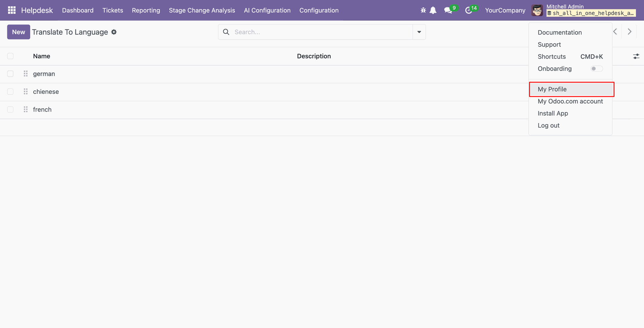Image resolution: width=644 pixels, height=328 pixels.
Task: Open the YourCompany company switcher
Action: (505, 10)
